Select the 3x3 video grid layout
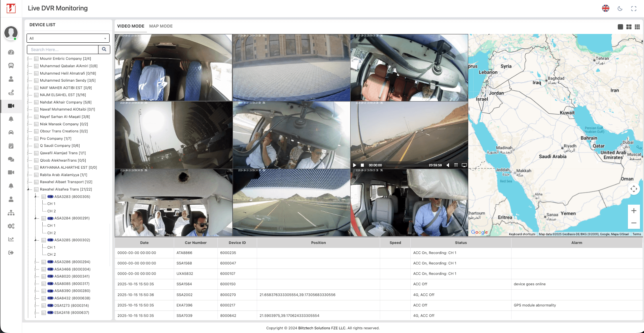Viewport: 644px width, 333px height. [x=637, y=27]
